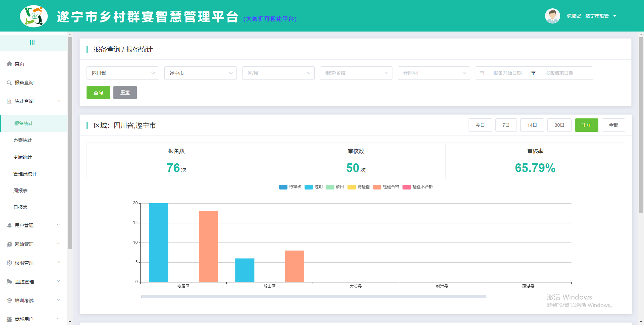This screenshot has height=325, width=644.
Task: Click the sidebar collapse hamburger icon
Action: coord(32,43)
